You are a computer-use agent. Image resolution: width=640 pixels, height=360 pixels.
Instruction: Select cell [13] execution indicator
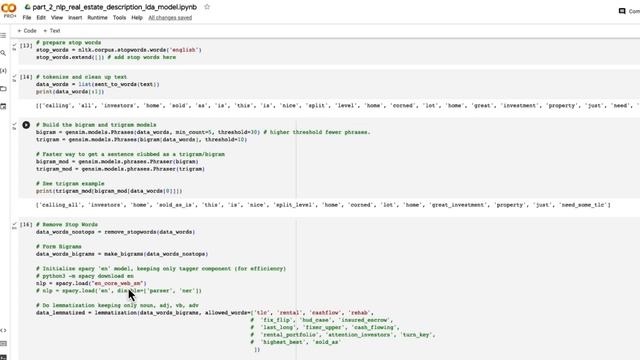26,46
